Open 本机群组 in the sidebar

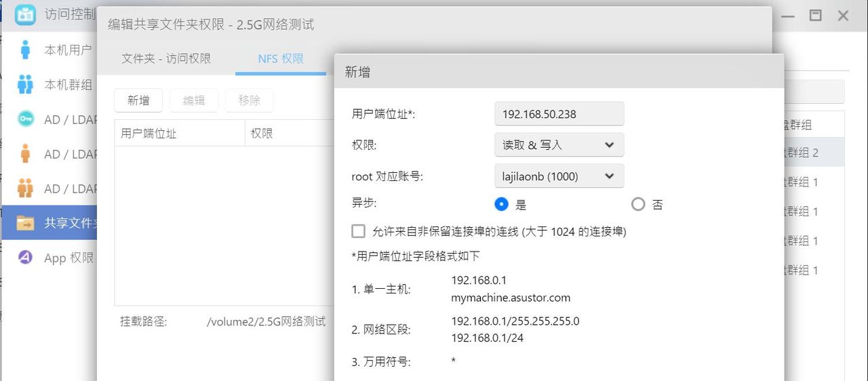tap(49, 85)
